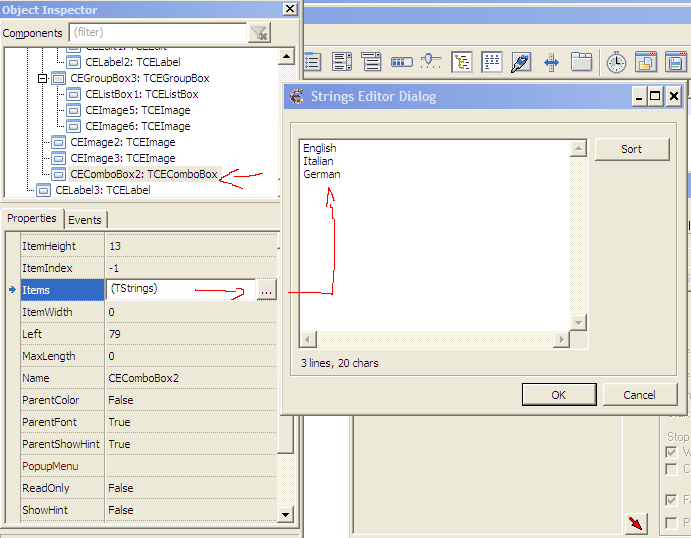Select the track bar slider component icon

pyautogui.click(x=431, y=62)
